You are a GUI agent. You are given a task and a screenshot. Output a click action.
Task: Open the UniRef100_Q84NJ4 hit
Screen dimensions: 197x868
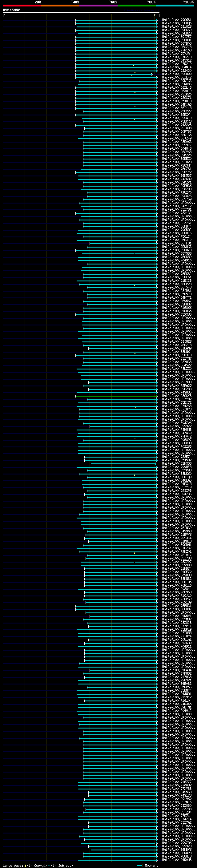(x=176, y=67)
